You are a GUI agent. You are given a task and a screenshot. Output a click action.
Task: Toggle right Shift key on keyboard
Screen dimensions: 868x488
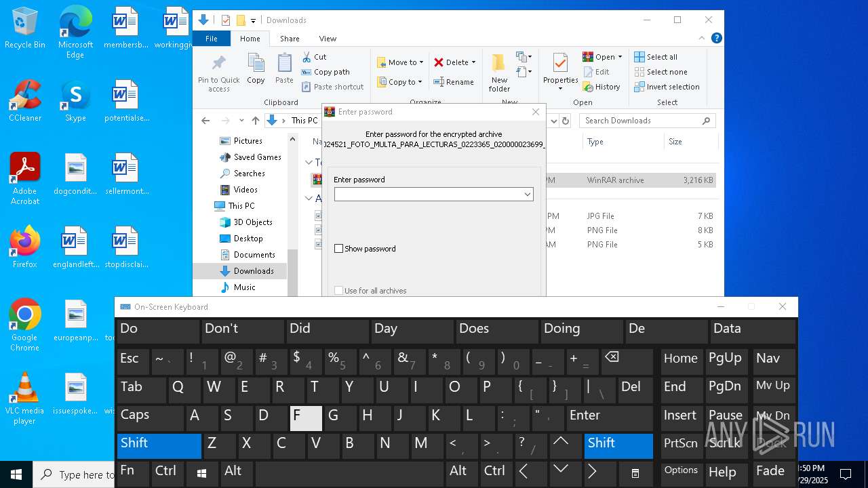point(618,446)
